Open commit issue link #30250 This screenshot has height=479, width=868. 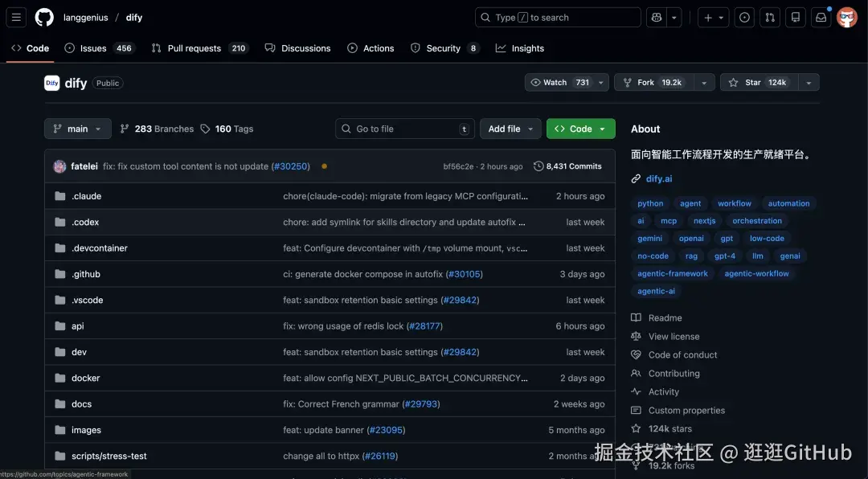(x=291, y=166)
